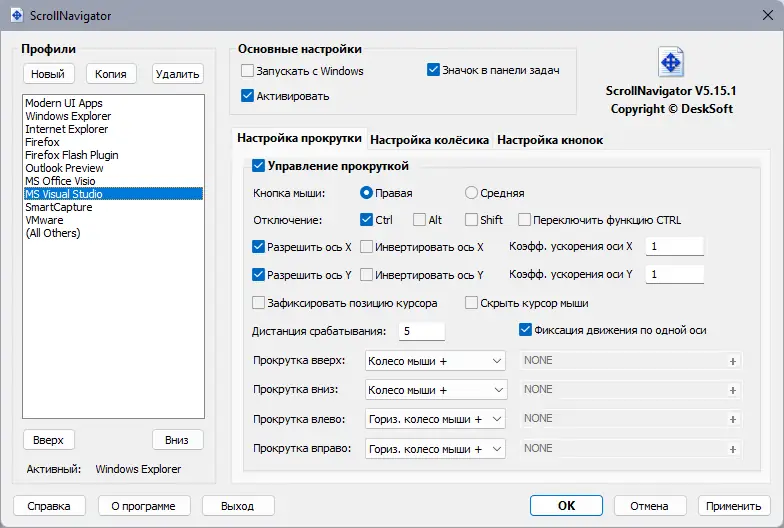
Task: Toggle Разрешить ось Y checkbox
Action: tap(258, 274)
